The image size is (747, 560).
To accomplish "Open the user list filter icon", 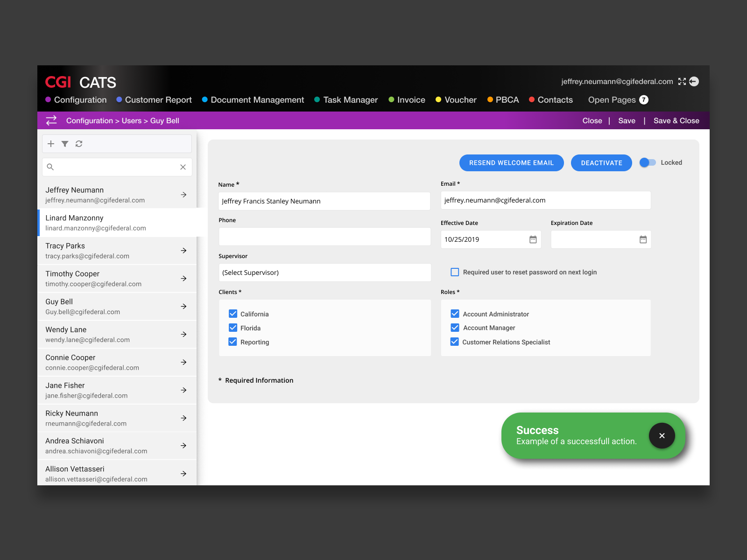I will click(x=65, y=144).
